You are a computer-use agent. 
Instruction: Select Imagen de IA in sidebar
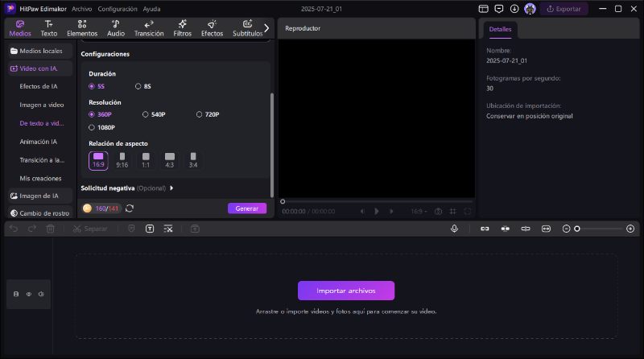click(x=39, y=196)
